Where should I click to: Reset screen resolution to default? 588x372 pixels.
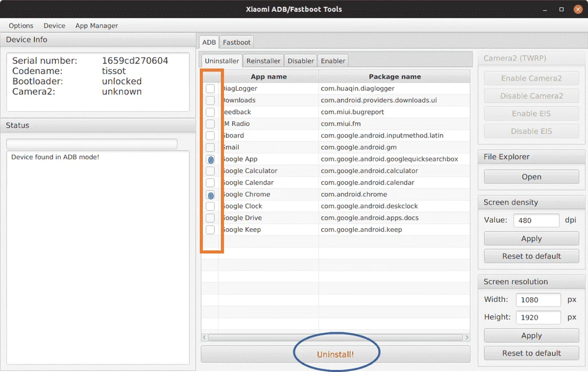pos(531,353)
